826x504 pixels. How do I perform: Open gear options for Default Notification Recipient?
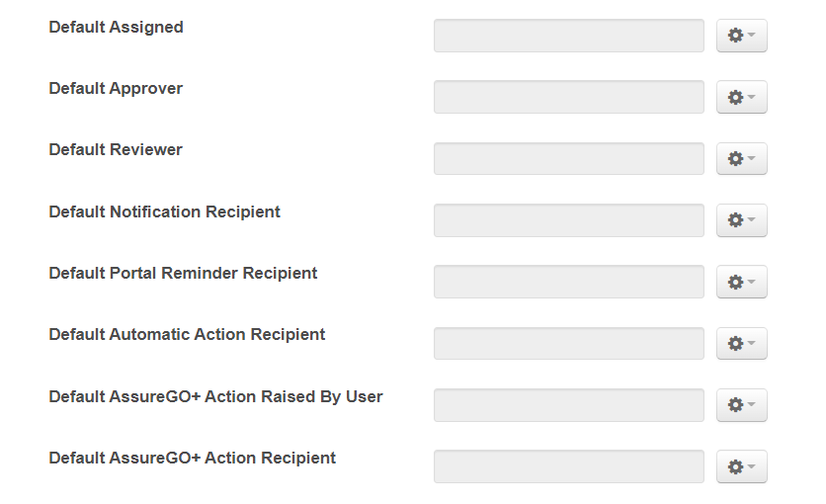pos(741,220)
